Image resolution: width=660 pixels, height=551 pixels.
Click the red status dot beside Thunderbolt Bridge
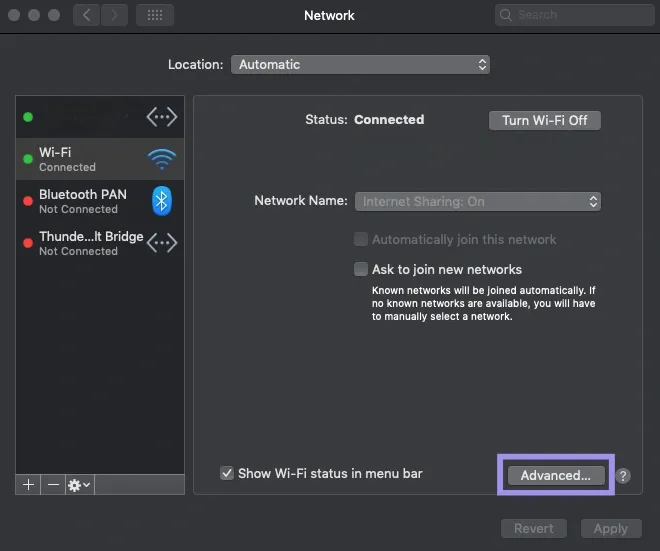[28, 243]
